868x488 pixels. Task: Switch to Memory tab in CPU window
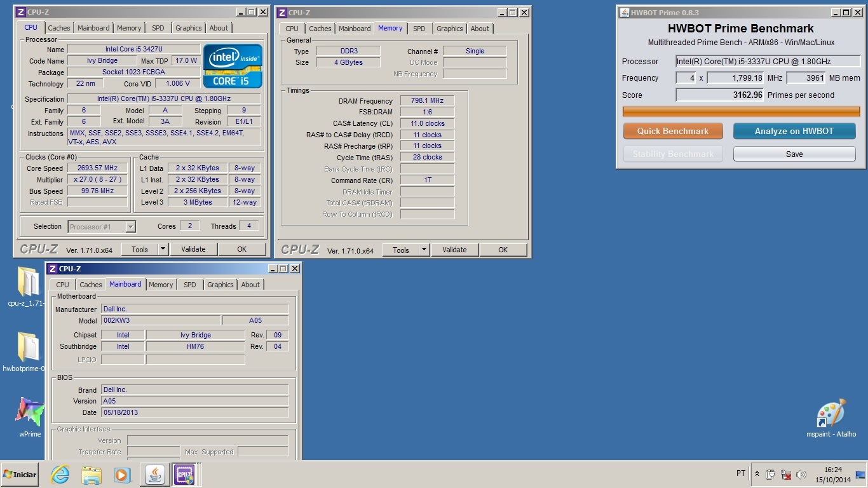pyautogui.click(x=129, y=28)
